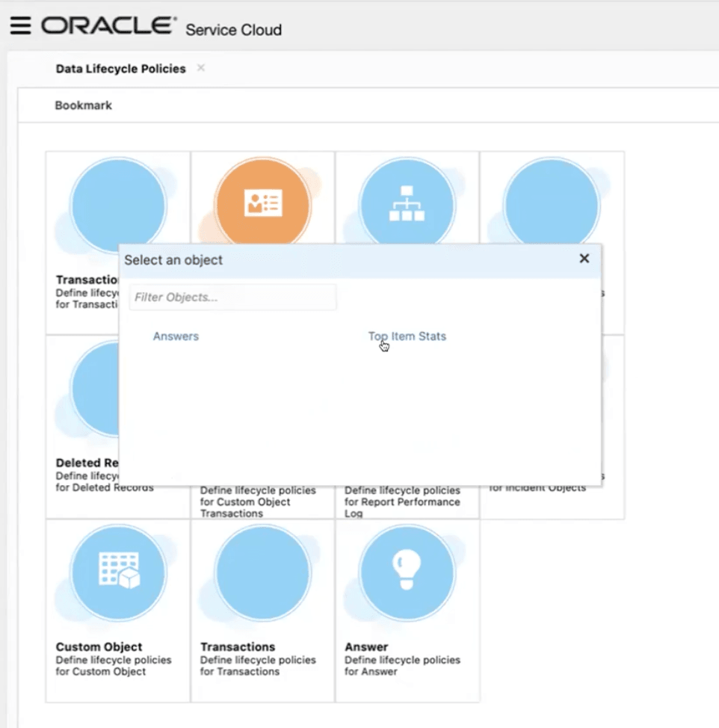Screen dimensions: 719x728
Task: Click the Select an object dialog title
Action: click(x=173, y=260)
